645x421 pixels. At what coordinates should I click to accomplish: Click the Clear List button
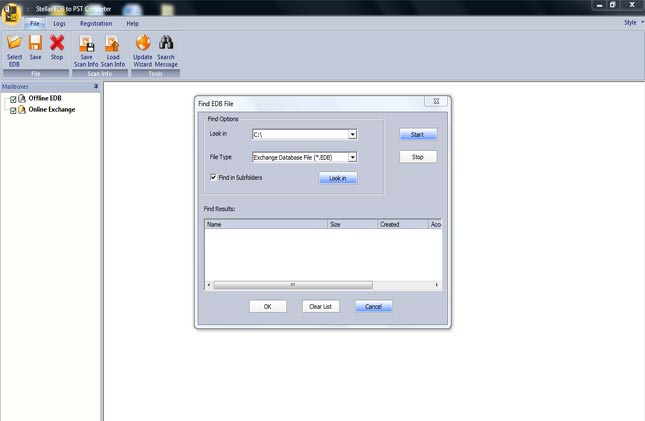click(320, 307)
